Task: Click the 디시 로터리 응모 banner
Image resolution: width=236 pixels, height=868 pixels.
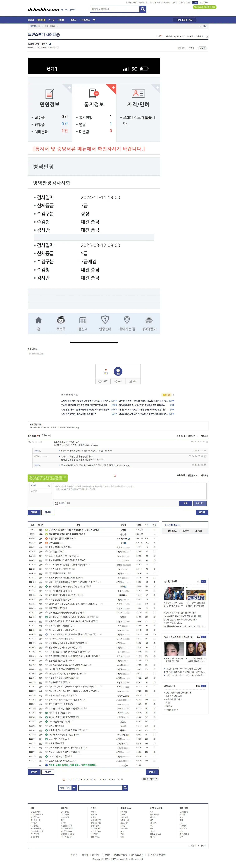Action: tap(184, 20)
